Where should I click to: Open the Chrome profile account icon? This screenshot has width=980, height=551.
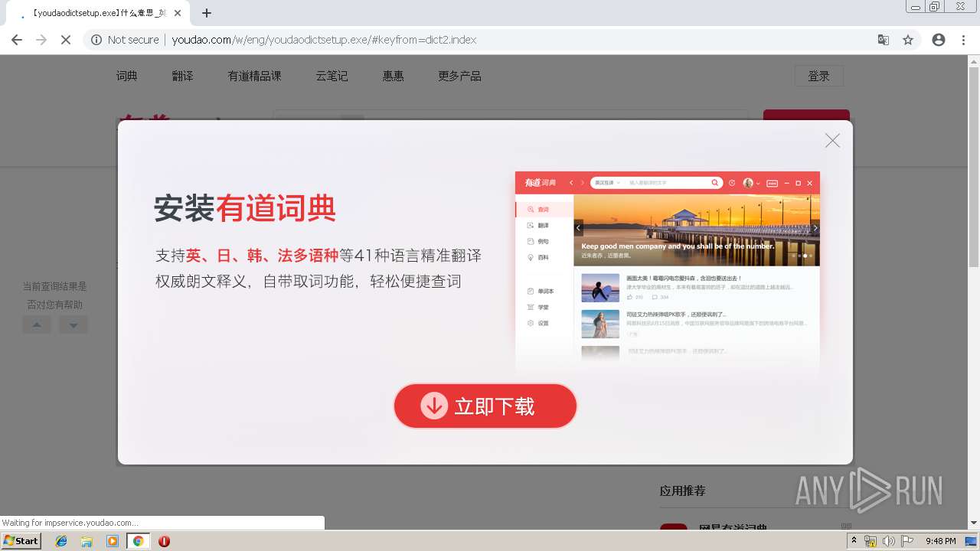(939, 40)
